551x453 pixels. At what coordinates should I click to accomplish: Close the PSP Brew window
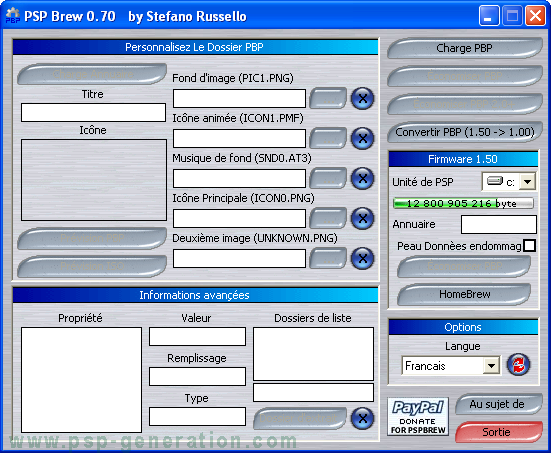[535, 16]
